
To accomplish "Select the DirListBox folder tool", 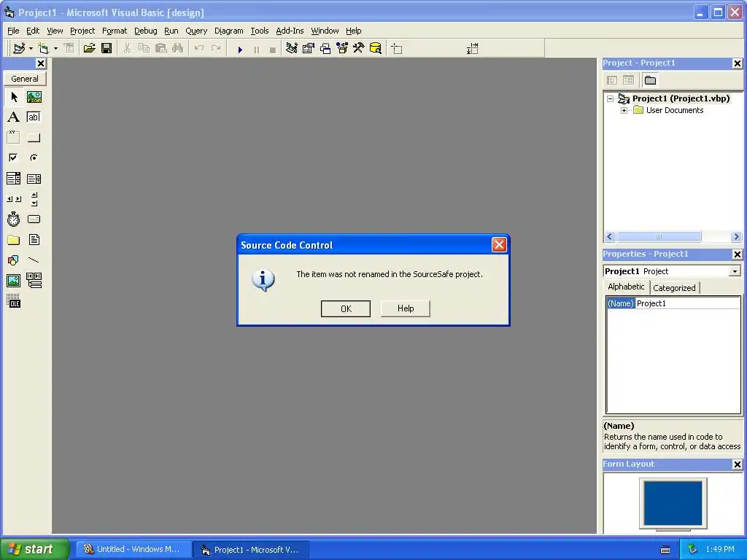I will (14, 239).
